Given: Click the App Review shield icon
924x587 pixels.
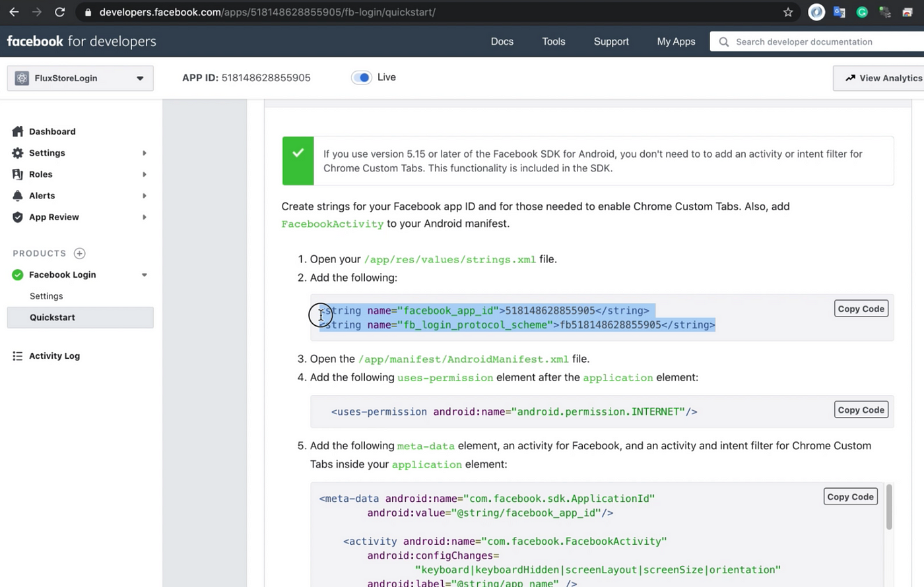Looking at the screenshot, I should click(x=18, y=217).
